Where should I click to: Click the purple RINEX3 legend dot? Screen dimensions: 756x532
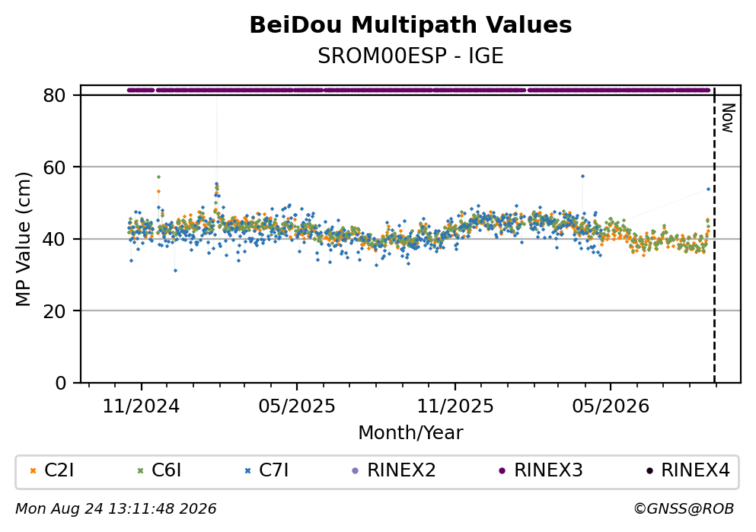point(502,471)
